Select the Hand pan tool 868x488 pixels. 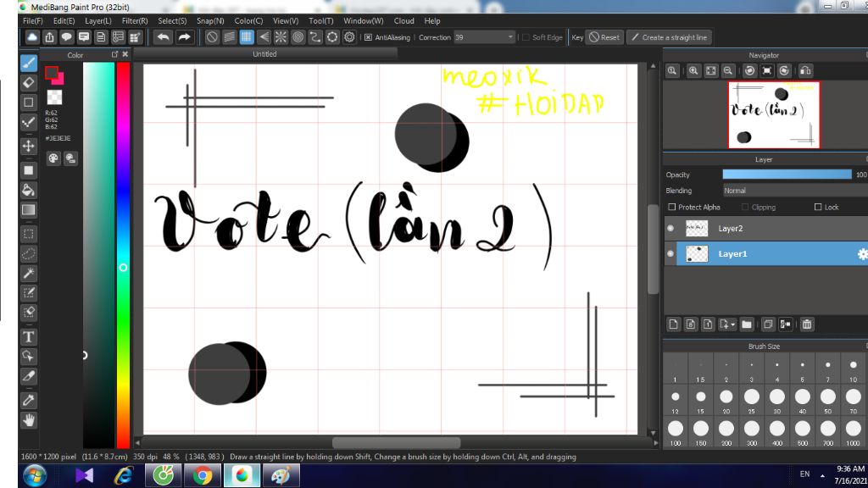(29, 420)
